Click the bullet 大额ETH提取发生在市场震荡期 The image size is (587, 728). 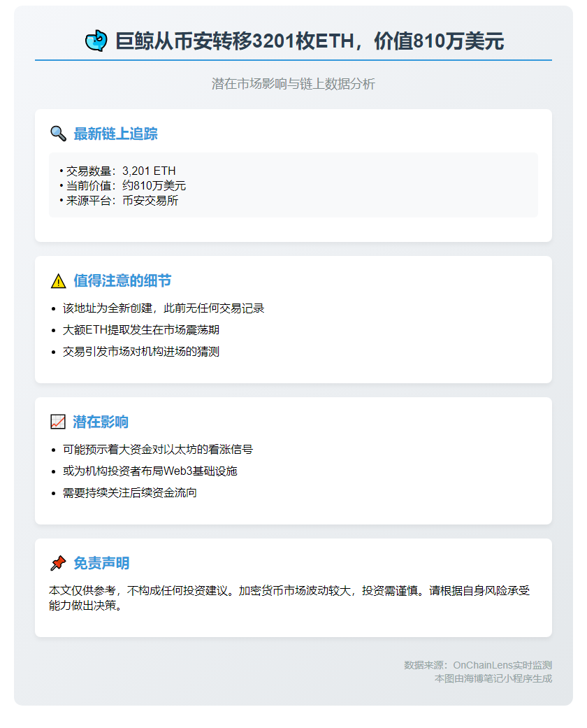(141, 330)
